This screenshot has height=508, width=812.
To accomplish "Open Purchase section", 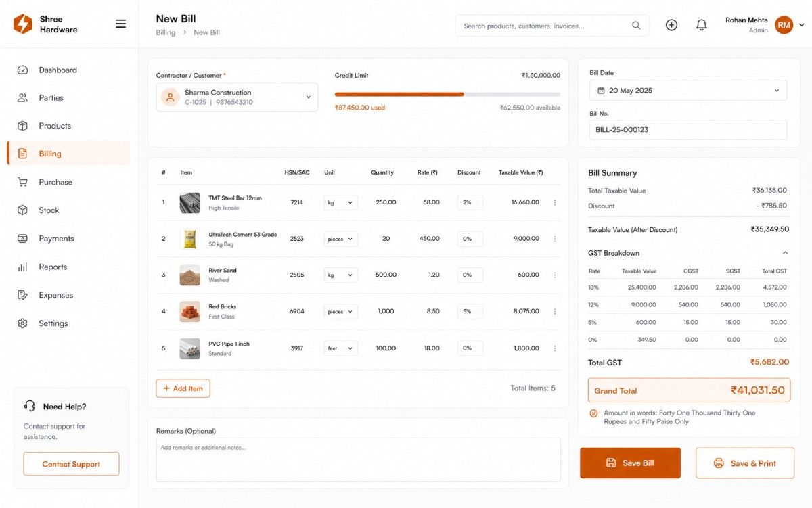I will coord(68,182).
